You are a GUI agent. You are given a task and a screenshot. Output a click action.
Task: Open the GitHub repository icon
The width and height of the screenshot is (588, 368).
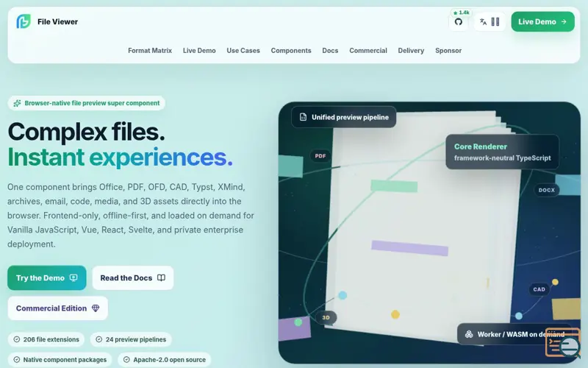(458, 22)
